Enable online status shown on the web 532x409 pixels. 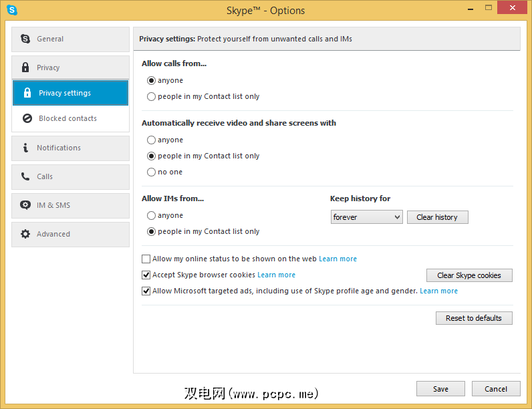(x=146, y=259)
